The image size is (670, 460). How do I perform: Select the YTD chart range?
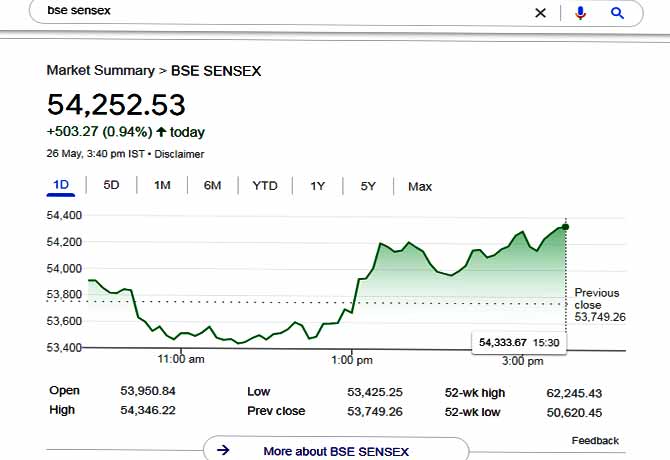(265, 186)
